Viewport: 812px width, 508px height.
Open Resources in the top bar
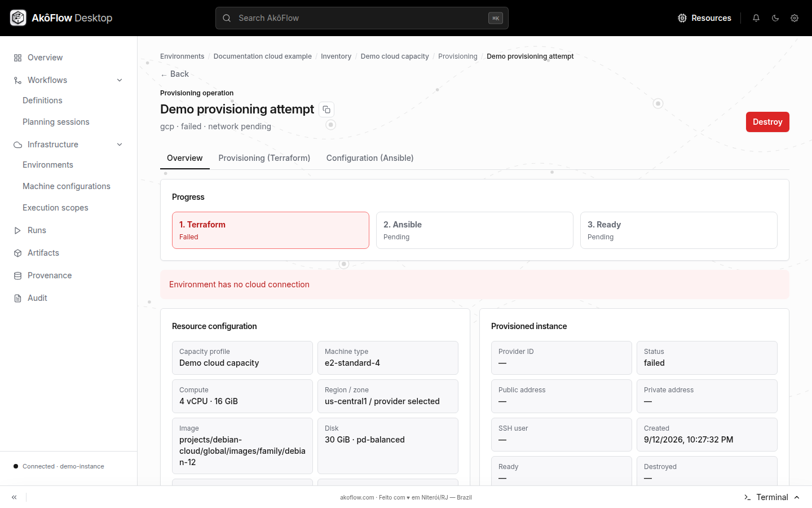pyautogui.click(x=704, y=18)
